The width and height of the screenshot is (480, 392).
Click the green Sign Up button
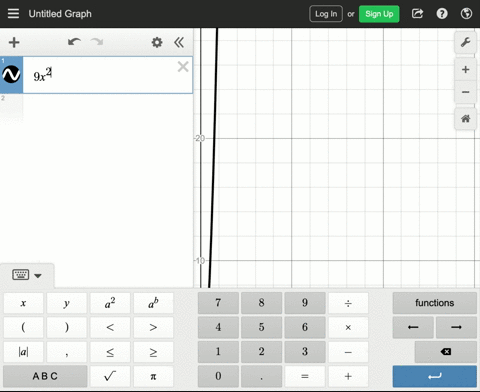pyautogui.click(x=379, y=14)
